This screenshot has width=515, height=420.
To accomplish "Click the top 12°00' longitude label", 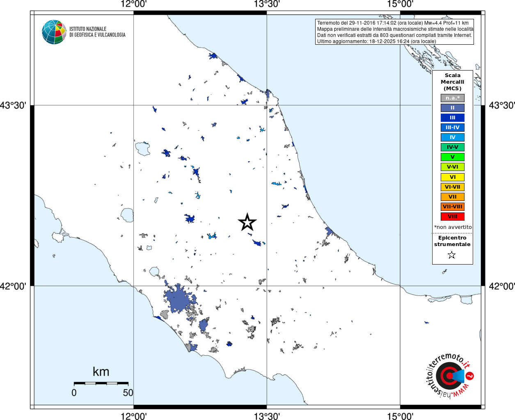I will click(134, 4).
